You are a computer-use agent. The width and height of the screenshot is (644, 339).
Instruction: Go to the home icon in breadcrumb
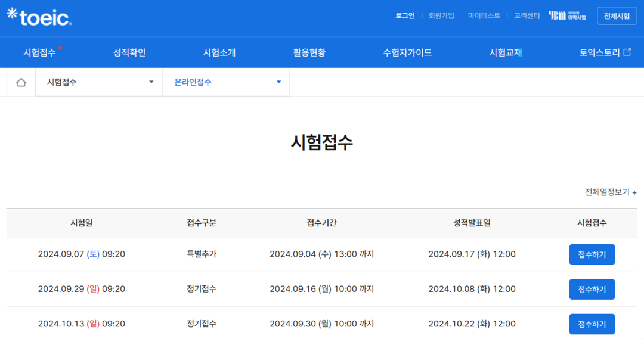tap(21, 82)
